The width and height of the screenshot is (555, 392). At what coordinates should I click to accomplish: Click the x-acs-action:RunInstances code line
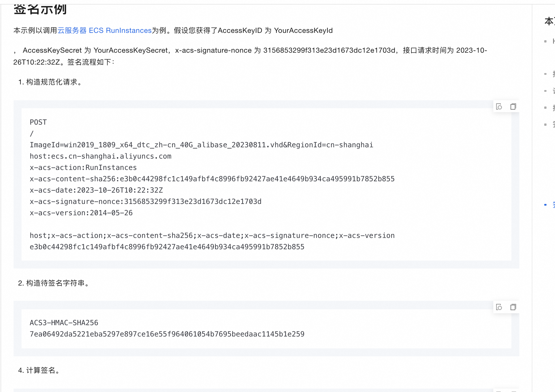click(83, 168)
